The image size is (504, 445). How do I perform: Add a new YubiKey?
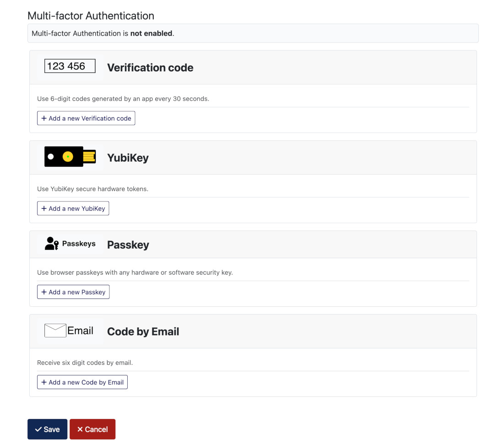(x=73, y=208)
